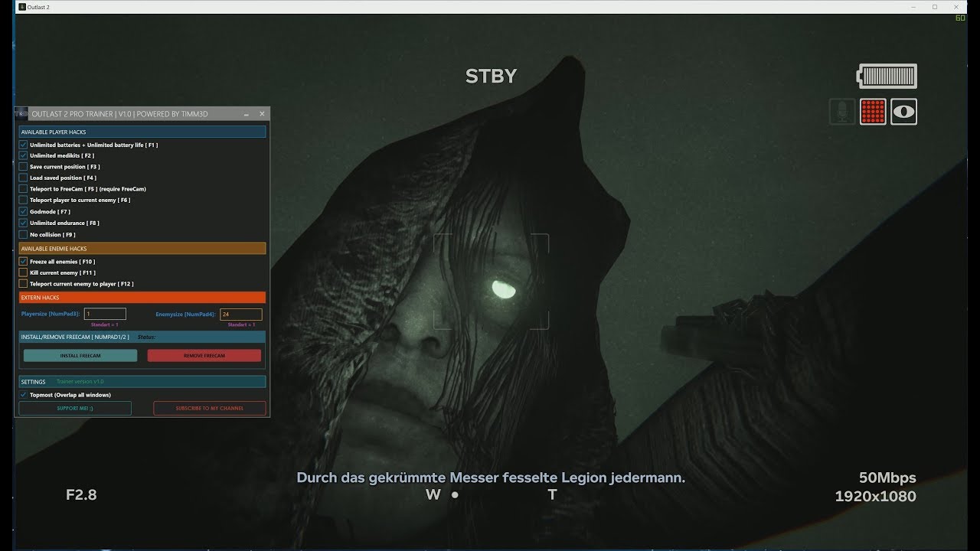Enable Teleport current enemy to player
The height and width of the screenshot is (551, 980).
click(23, 284)
